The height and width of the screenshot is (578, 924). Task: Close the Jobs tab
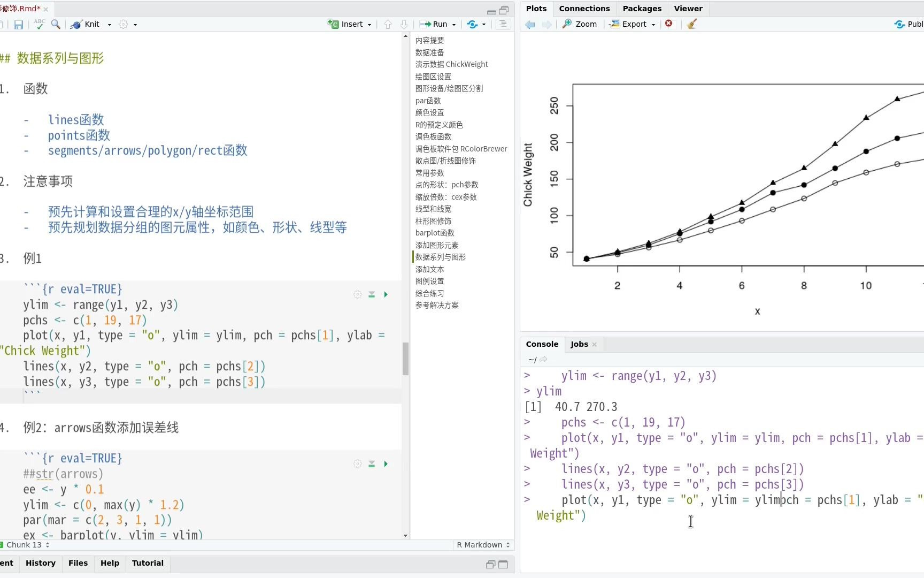pyautogui.click(x=595, y=345)
